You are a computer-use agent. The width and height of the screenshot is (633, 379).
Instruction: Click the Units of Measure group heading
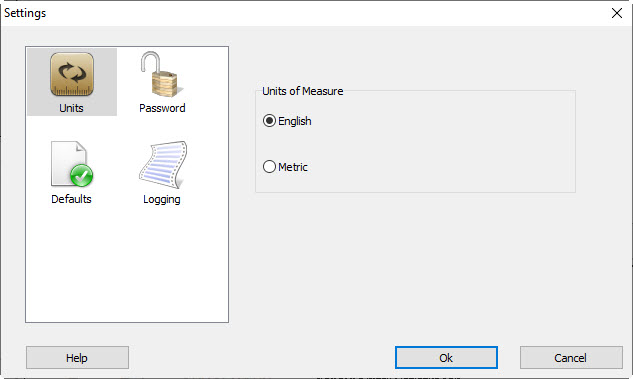click(x=303, y=91)
